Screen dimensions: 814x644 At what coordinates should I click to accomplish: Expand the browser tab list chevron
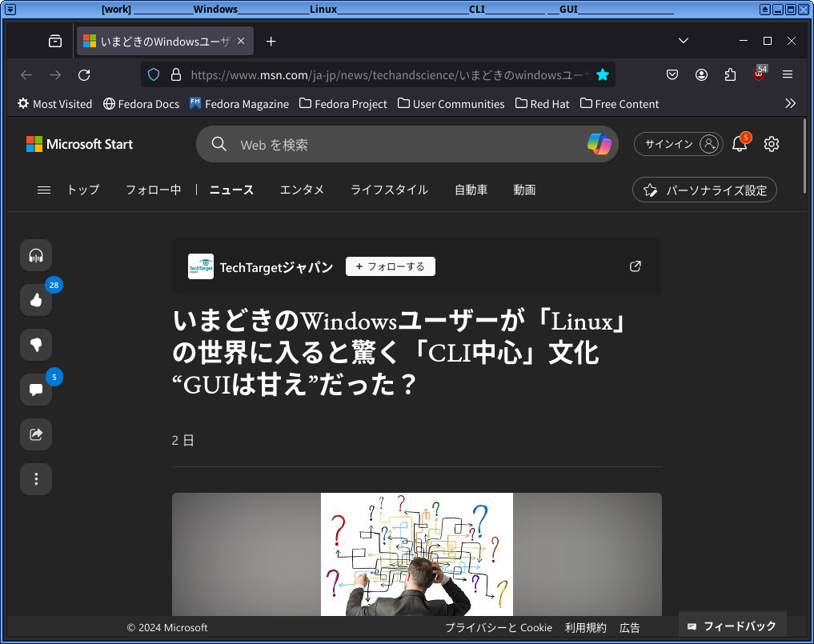tap(683, 40)
